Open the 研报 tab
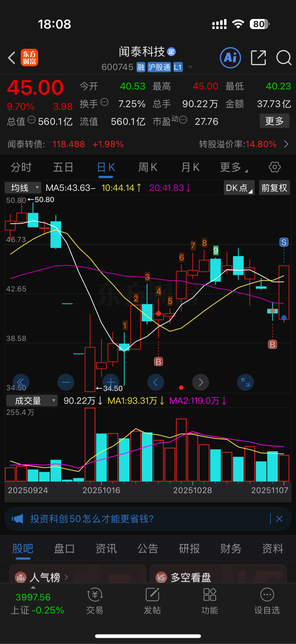 [x=189, y=548]
